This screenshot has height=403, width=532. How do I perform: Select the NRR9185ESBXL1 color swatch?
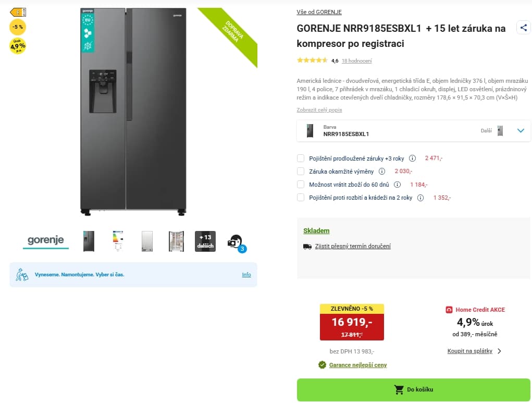point(310,130)
